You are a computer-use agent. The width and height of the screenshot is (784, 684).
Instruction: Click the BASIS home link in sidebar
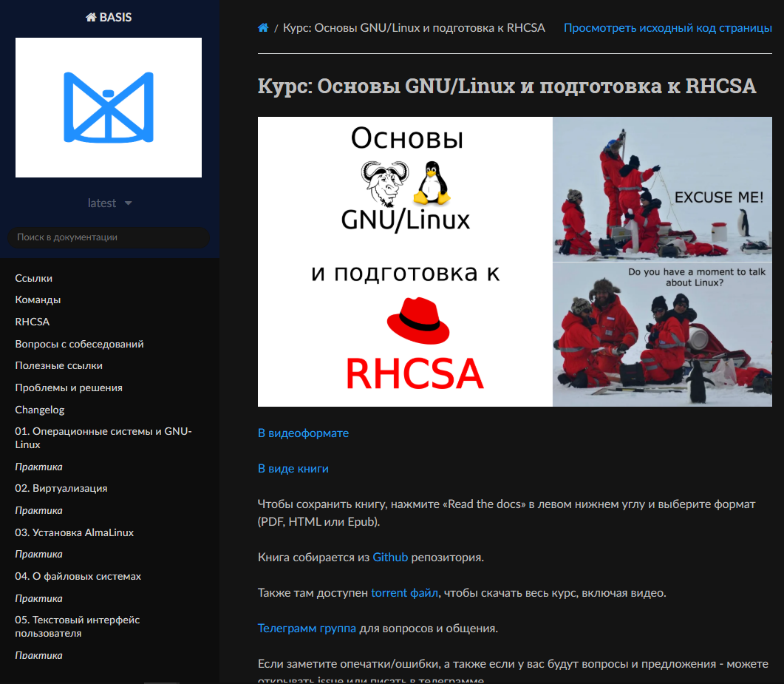(x=109, y=18)
